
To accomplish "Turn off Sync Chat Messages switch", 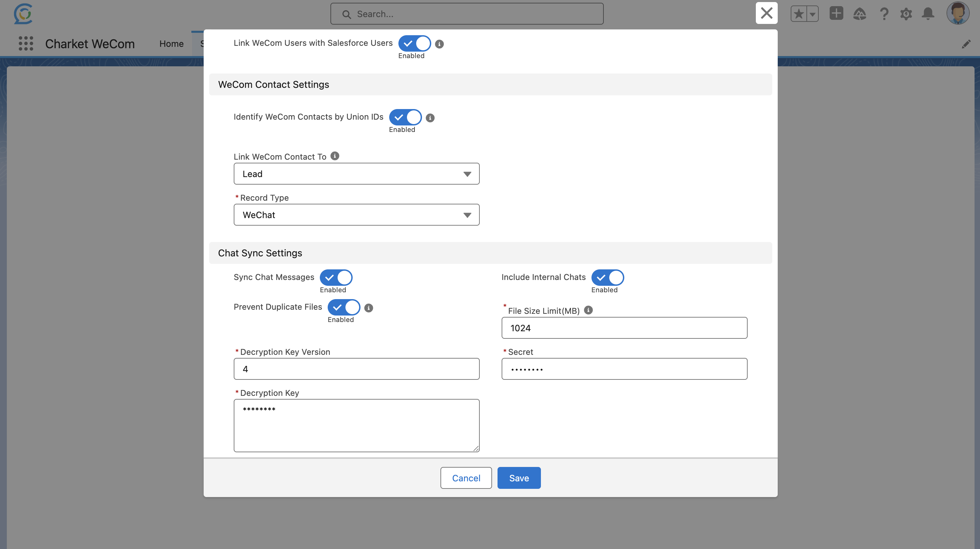I will pos(336,278).
